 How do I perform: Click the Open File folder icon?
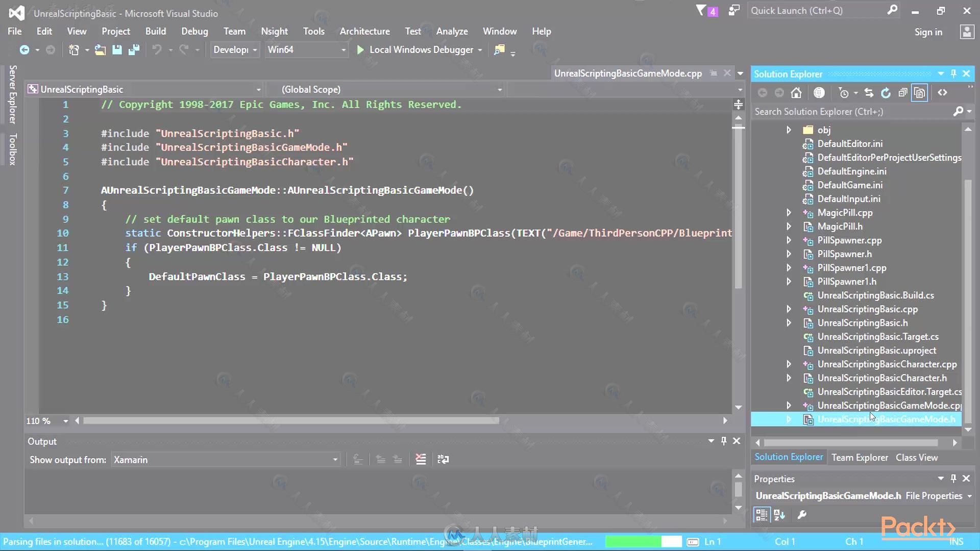point(100,49)
